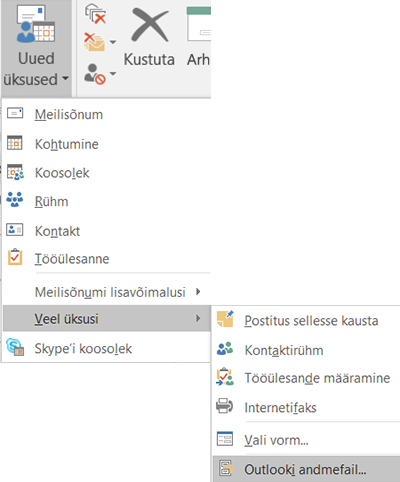The width and height of the screenshot is (400, 482).
Task: Click the Junk blocked-person icon
Action: 95,74
